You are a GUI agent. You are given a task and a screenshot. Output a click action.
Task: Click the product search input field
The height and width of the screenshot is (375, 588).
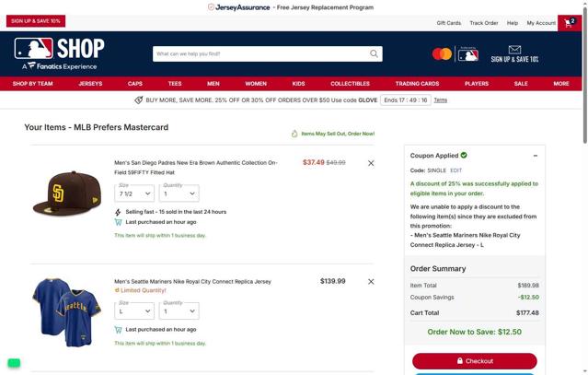tap(260, 53)
